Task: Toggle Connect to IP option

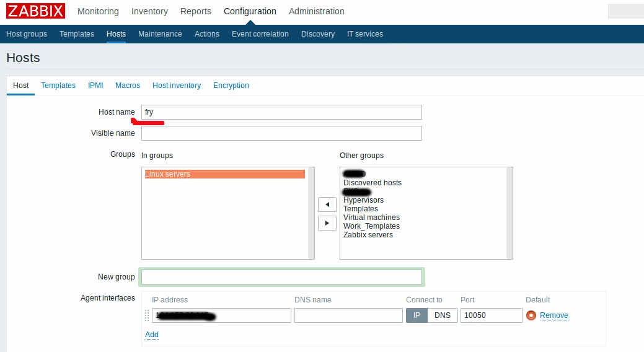Action: point(417,315)
